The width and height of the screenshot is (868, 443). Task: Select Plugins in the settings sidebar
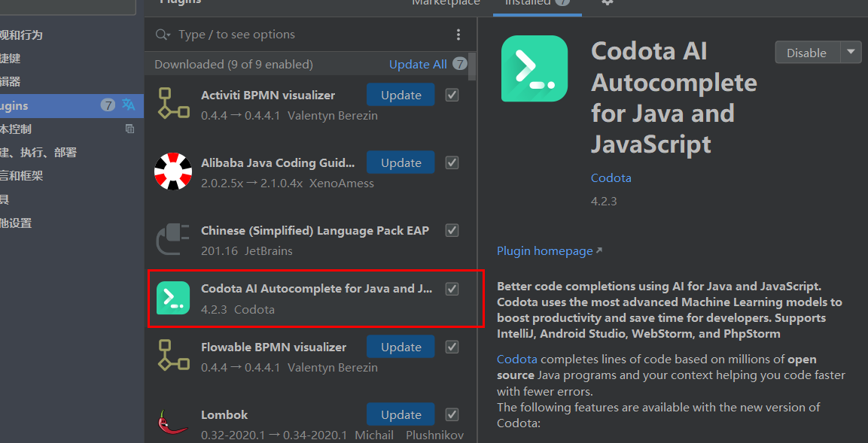[x=72, y=105]
